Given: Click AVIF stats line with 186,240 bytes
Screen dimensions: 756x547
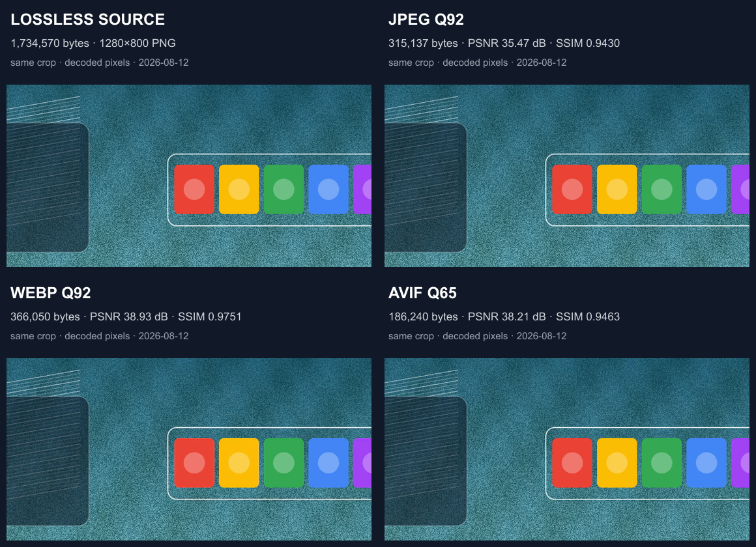Looking at the screenshot, I should click(504, 316).
